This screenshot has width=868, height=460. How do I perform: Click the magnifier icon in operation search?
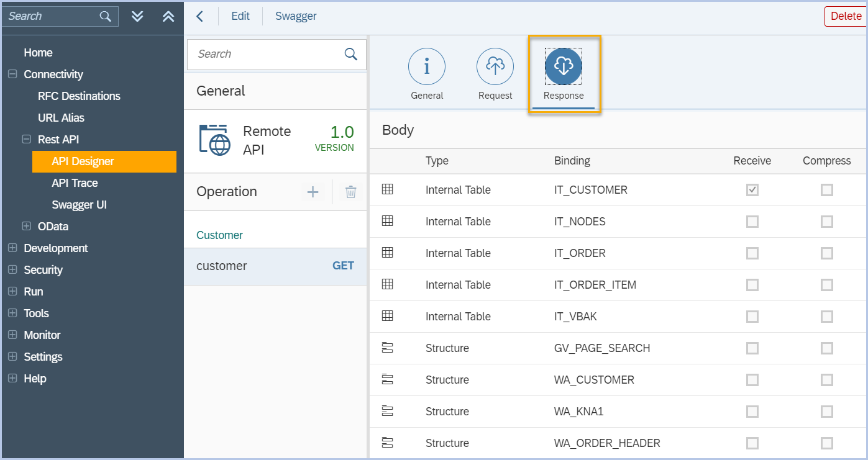(x=351, y=54)
